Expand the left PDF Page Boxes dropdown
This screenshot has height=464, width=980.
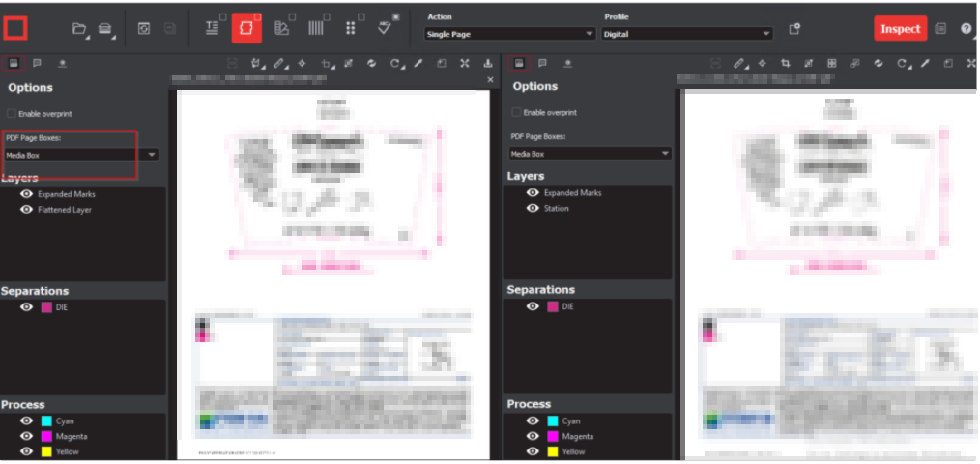click(152, 155)
